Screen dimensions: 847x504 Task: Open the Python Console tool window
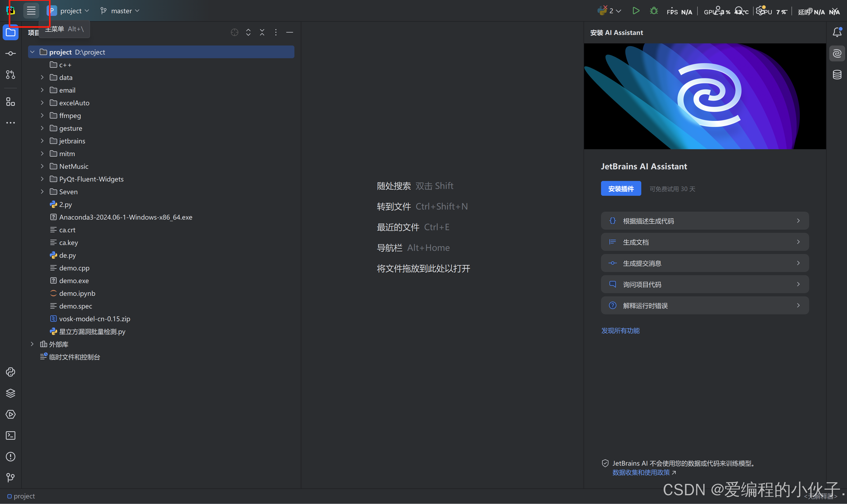click(11, 372)
